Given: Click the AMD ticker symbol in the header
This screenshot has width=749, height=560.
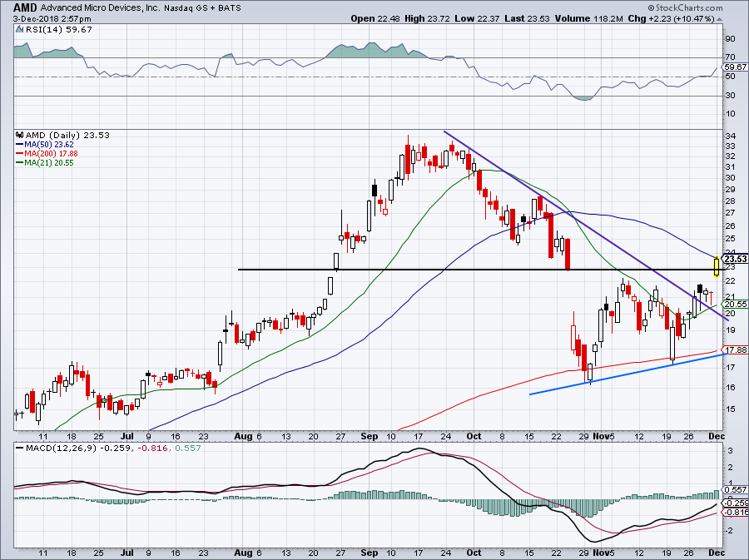Looking at the screenshot, I should coord(25,7).
